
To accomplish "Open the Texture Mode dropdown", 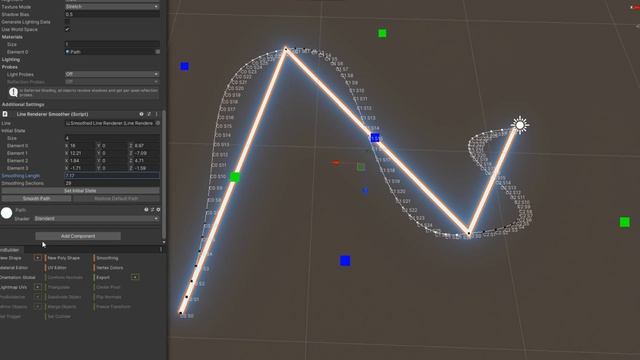I will (112, 7).
